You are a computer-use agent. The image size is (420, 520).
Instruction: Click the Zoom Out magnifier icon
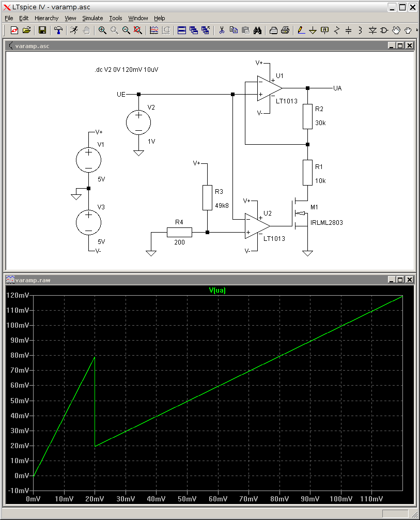tap(126, 30)
